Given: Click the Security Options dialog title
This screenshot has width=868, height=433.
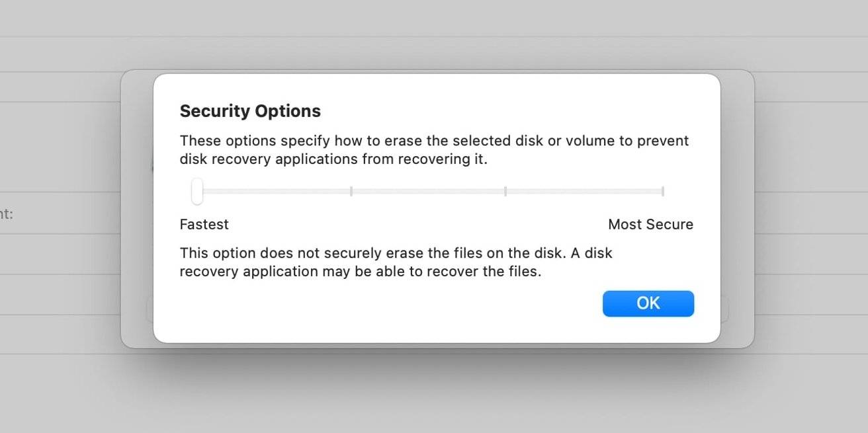Looking at the screenshot, I should [x=250, y=110].
